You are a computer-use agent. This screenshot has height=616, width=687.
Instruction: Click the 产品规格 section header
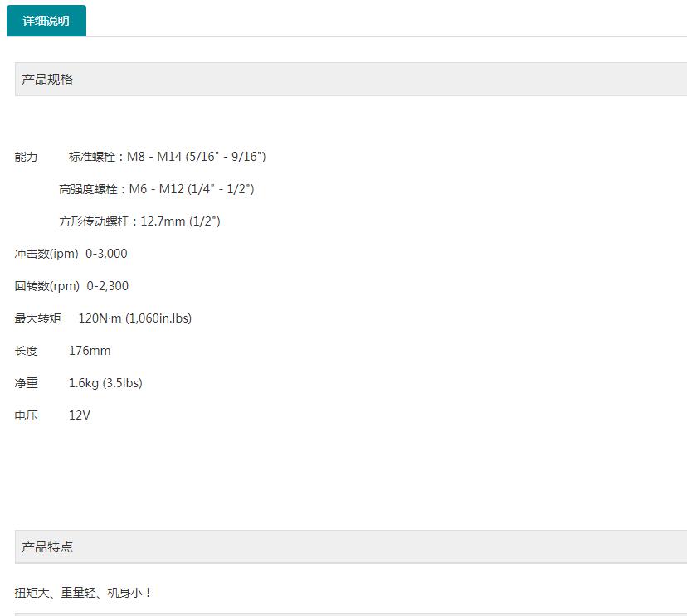(46, 79)
